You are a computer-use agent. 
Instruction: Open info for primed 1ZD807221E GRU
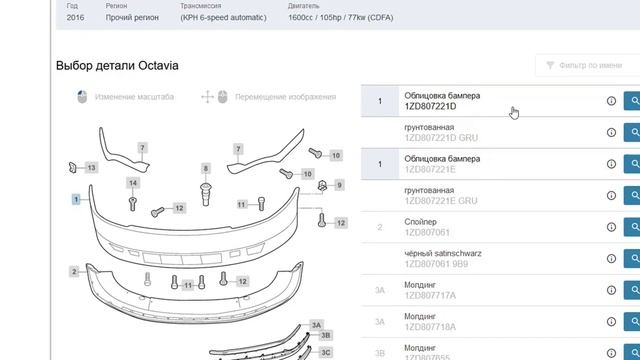(x=611, y=196)
